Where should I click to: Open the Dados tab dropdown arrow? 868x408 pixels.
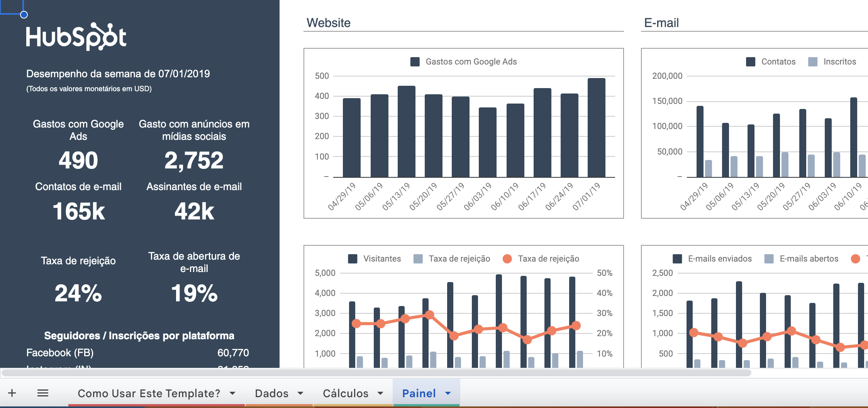[x=300, y=393]
